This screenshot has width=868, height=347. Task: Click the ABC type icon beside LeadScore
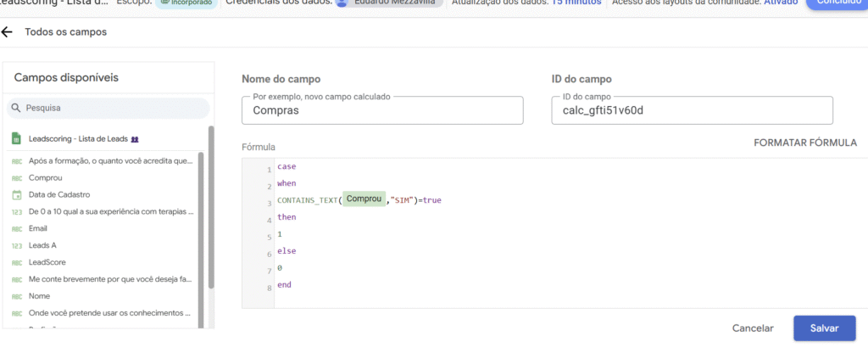(16, 262)
